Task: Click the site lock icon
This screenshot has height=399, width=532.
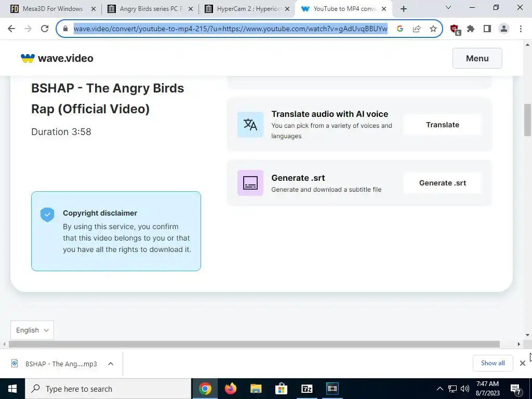Action: click(x=65, y=29)
